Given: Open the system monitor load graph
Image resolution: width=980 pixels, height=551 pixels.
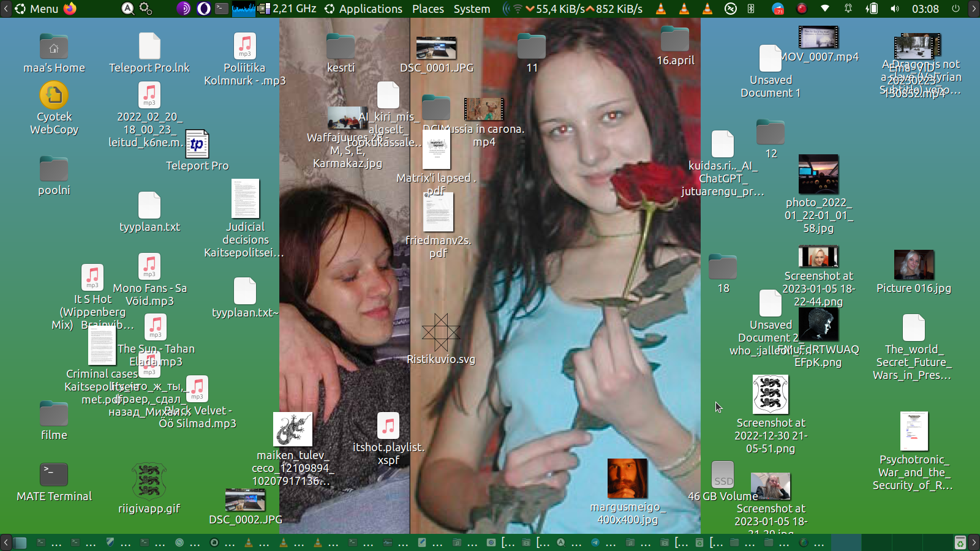Looking at the screenshot, I should (x=244, y=9).
